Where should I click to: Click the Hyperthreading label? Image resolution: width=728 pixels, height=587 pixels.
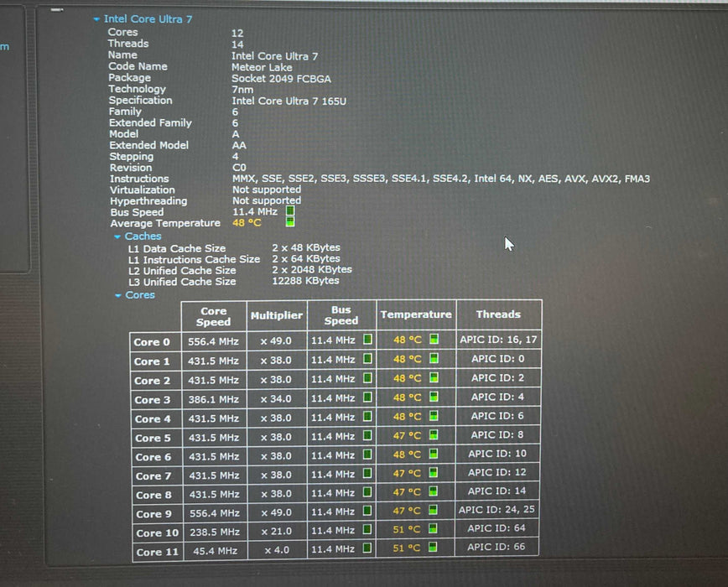coord(148,201)
